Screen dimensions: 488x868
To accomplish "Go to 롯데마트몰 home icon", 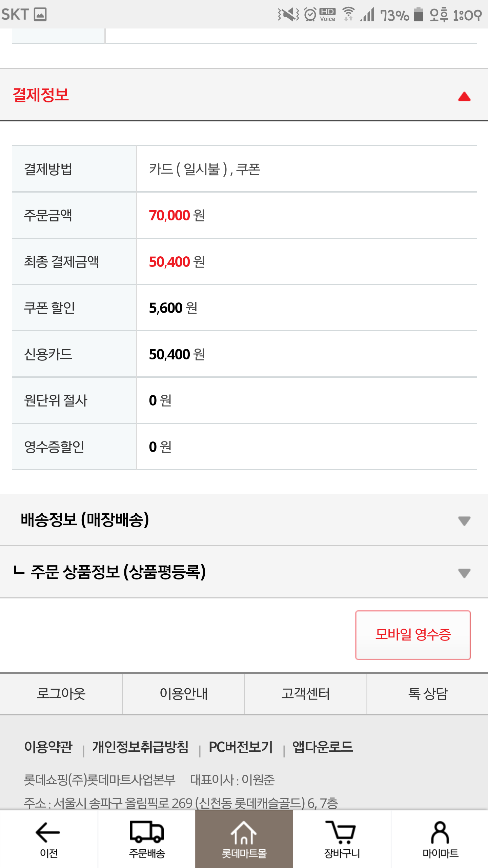I will point(244,838).
